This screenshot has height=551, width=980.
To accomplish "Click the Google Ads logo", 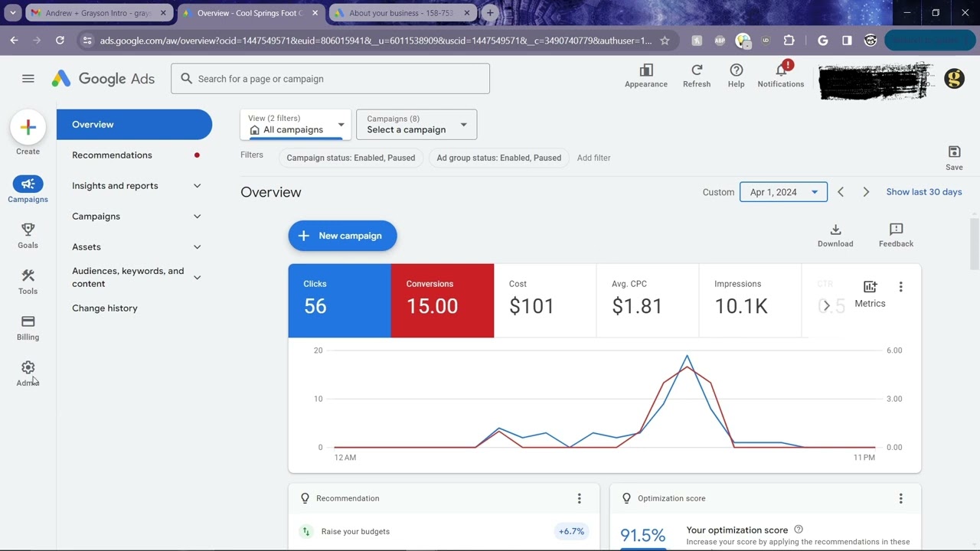I will pos(103,79).
